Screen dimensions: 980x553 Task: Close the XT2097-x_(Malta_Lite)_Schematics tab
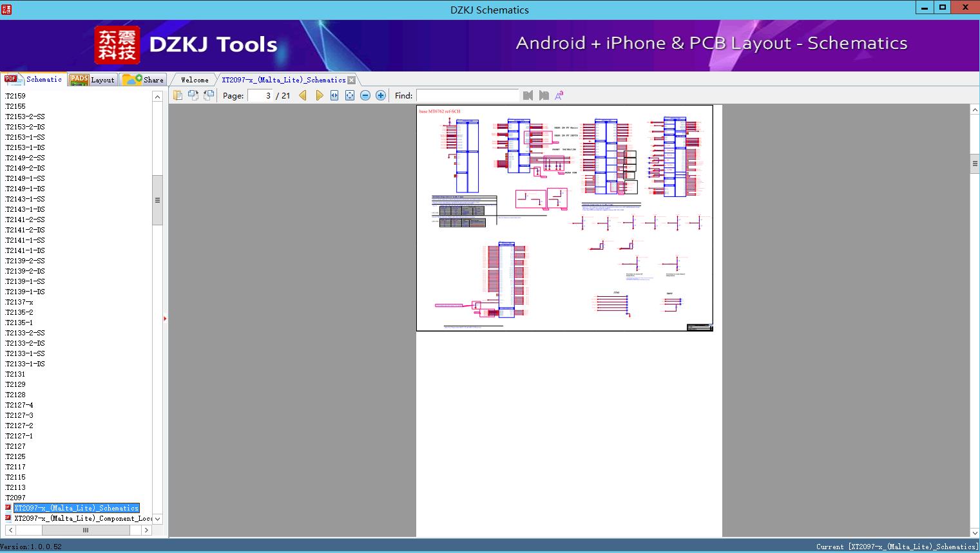352,80
